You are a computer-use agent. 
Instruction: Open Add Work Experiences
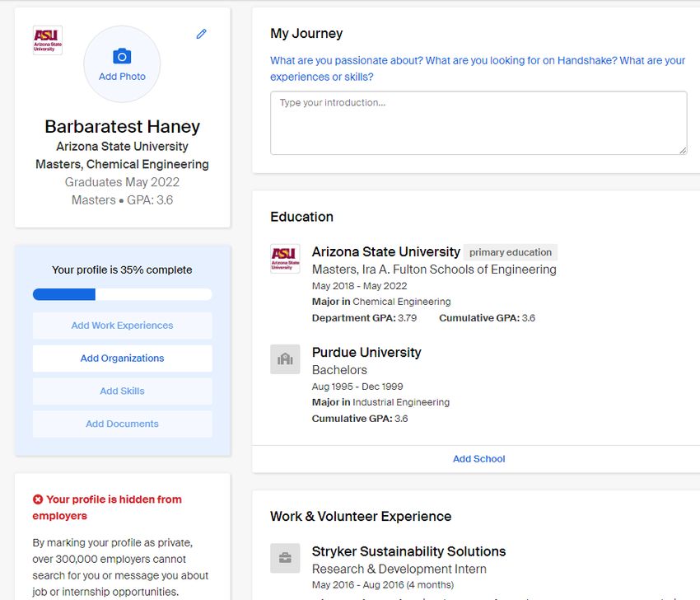[122, 326]
